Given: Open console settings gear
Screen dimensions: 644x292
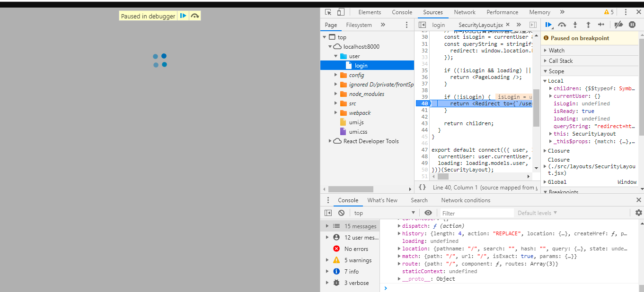Looking at the screenshot, I should click(x=638, y=213).
